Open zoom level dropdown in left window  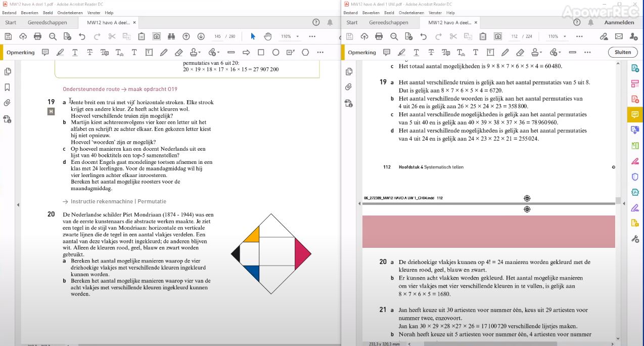(297, 36)
